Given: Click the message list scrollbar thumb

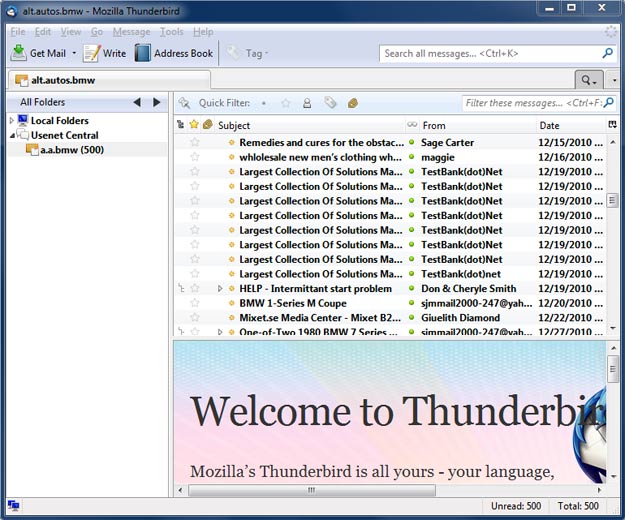Looking at the screenshot, I should (612, 200).
